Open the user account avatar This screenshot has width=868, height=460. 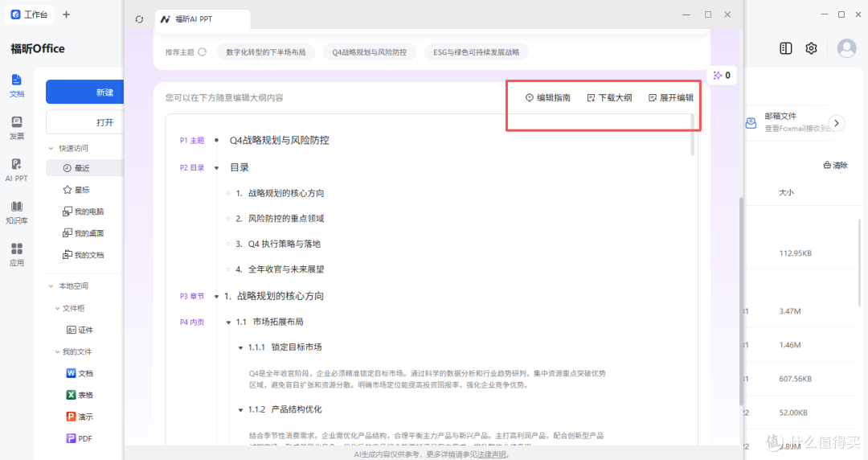(x=846, y=48)
